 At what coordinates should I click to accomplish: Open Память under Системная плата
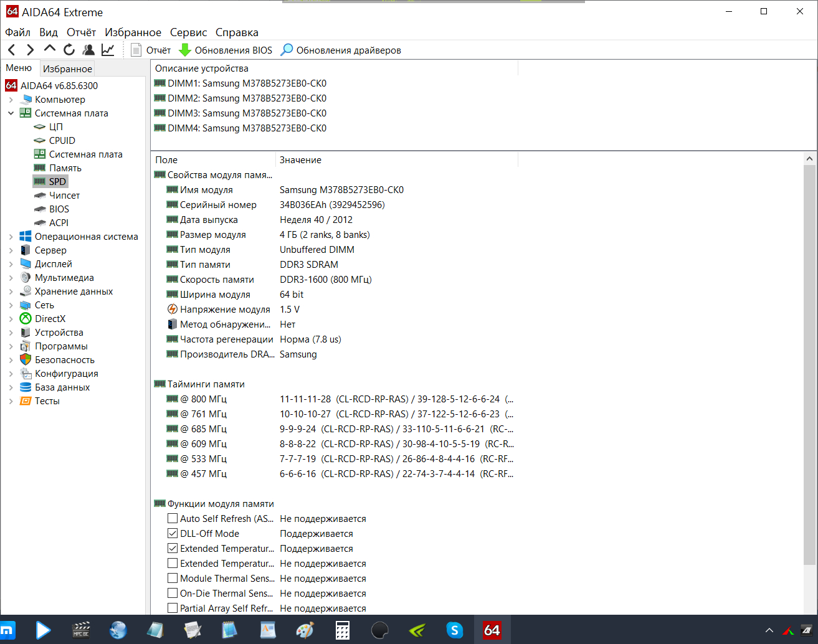(65, 168)
